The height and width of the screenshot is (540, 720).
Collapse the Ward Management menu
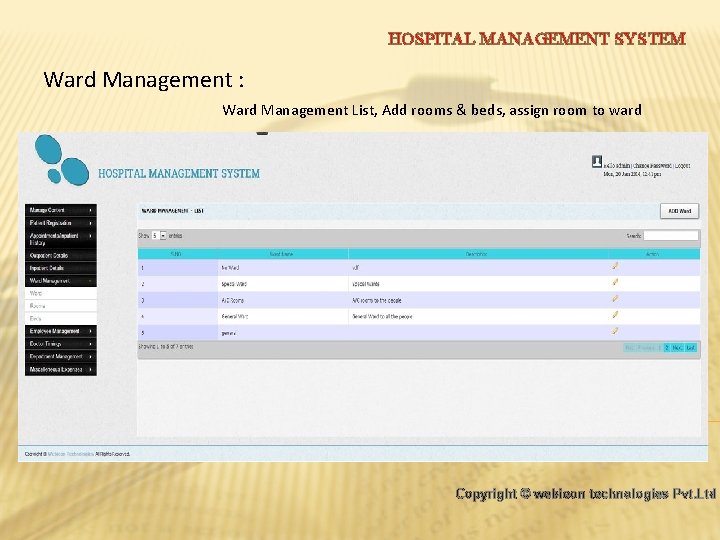61,281
